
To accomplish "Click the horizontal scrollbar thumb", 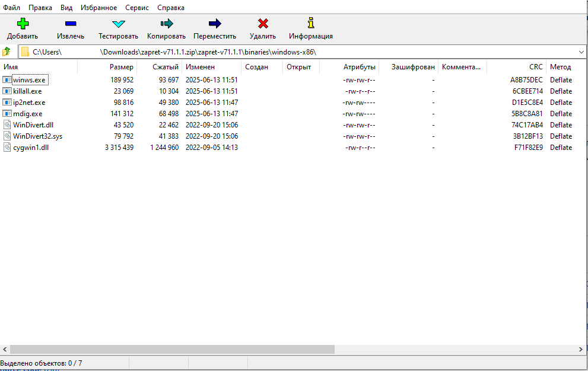I will coord(172,349).
